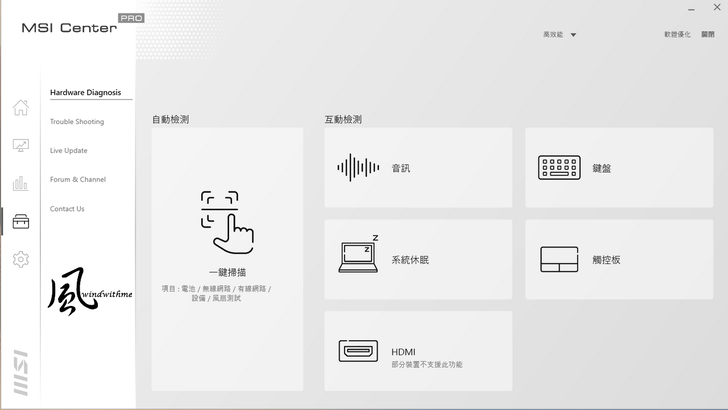Click the audio waveform icon
Image resolution: width=728 pixels, height=410 pixels.
[358, 168]
